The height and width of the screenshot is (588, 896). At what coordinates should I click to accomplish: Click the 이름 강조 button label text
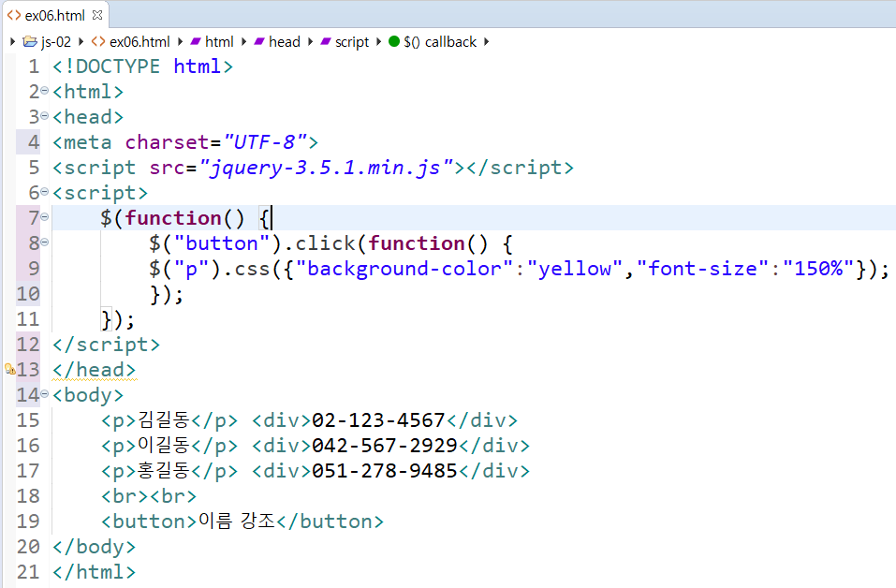237,521
